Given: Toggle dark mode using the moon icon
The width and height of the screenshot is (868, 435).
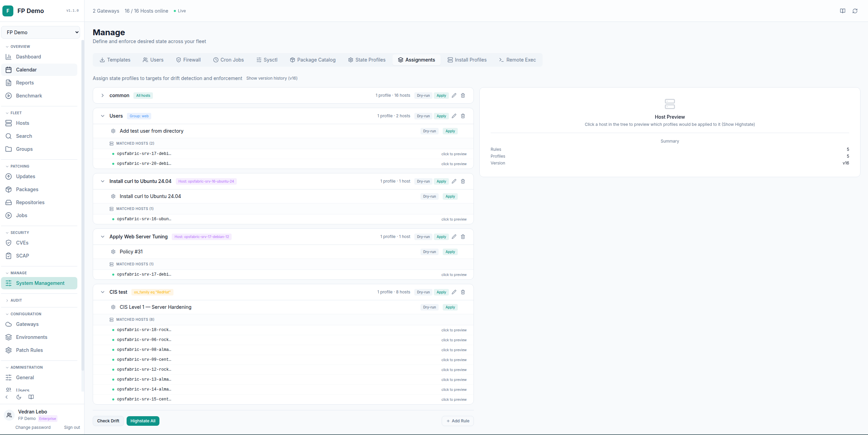Looking at the screenshot, I should point(19,397).
